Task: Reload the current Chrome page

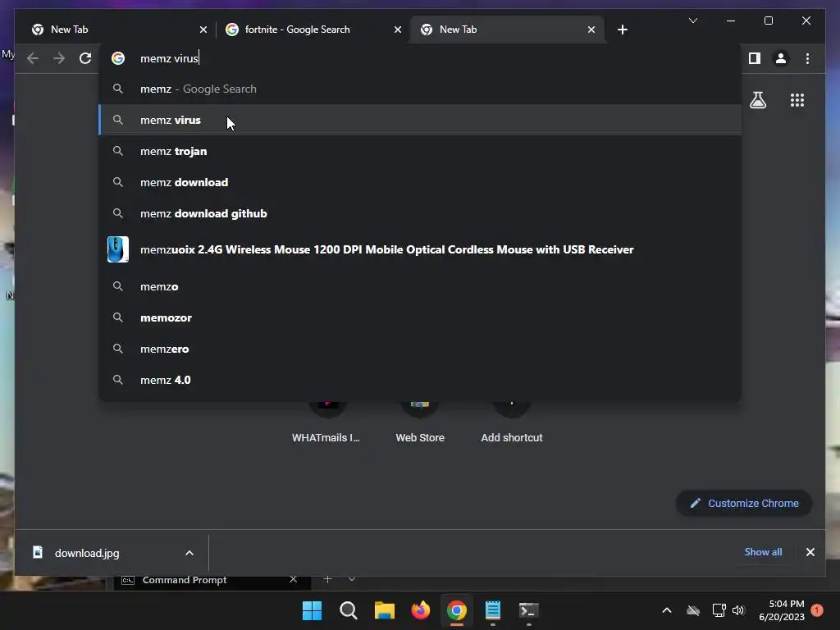Action: [x=85, y=58]
